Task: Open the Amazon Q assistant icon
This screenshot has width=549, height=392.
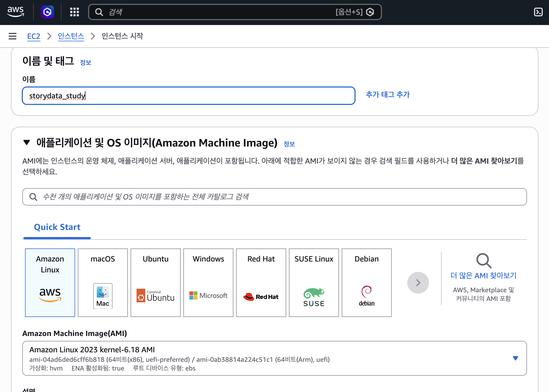Action: [47, 12]
